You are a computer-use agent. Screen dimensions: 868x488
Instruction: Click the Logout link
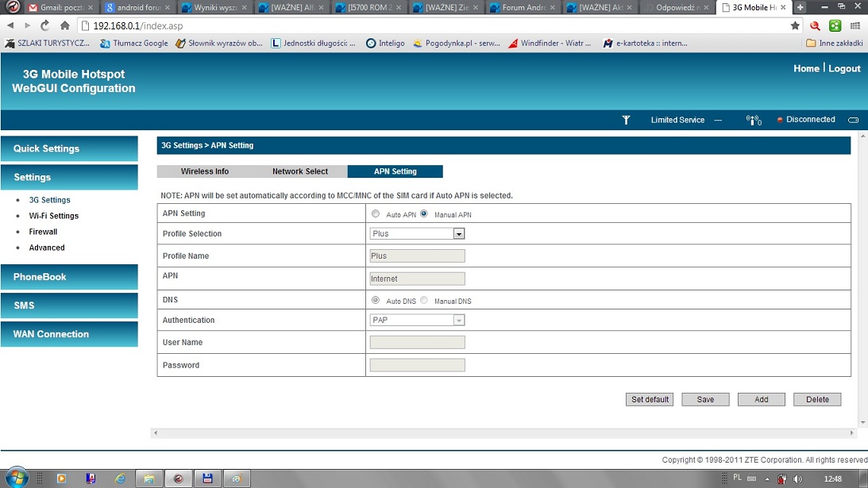click(x=844, y=69)
